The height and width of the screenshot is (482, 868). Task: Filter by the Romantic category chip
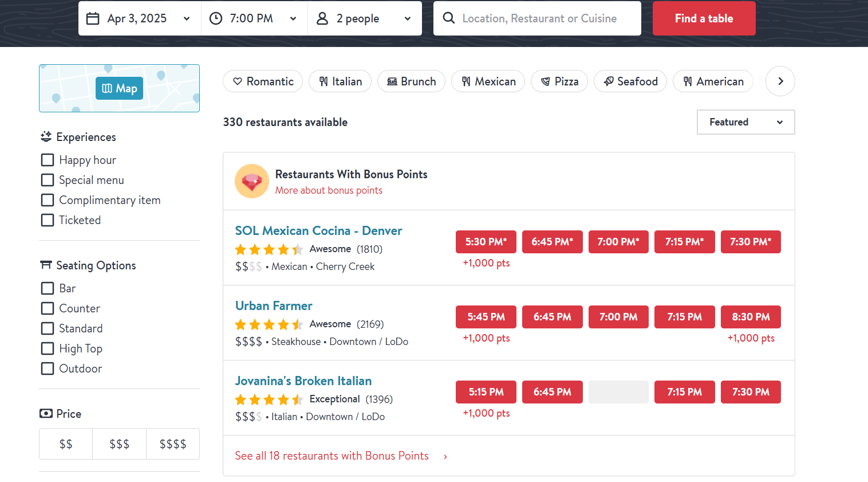tap(263, 81)
